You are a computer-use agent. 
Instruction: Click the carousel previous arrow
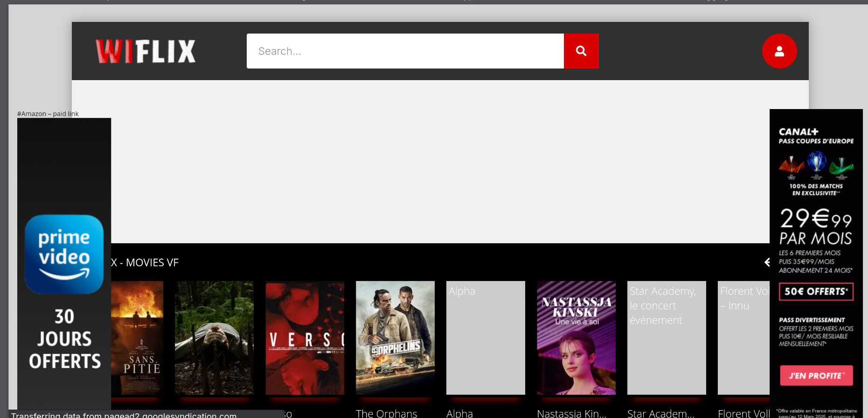coord(767,262)
